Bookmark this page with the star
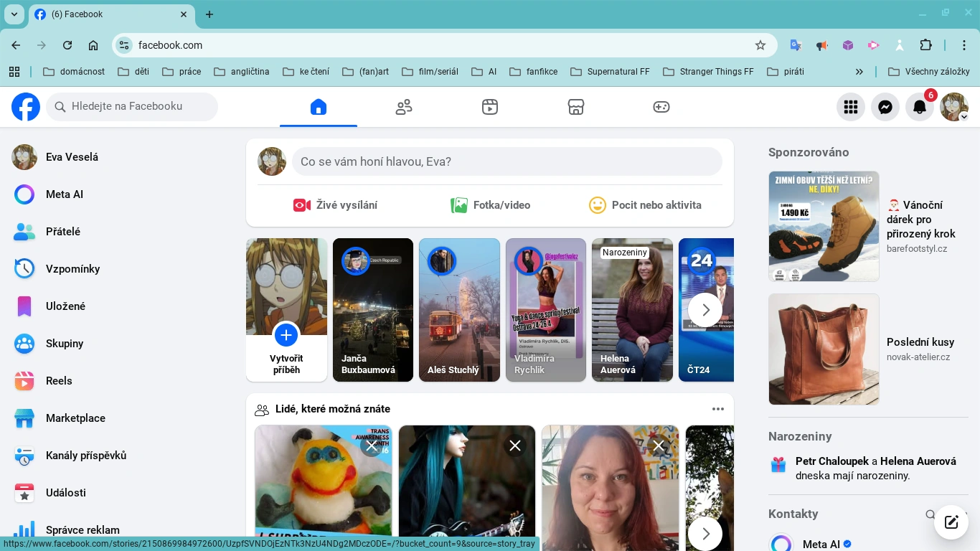This screenshot has width=980, height=551. coord(760,45)
